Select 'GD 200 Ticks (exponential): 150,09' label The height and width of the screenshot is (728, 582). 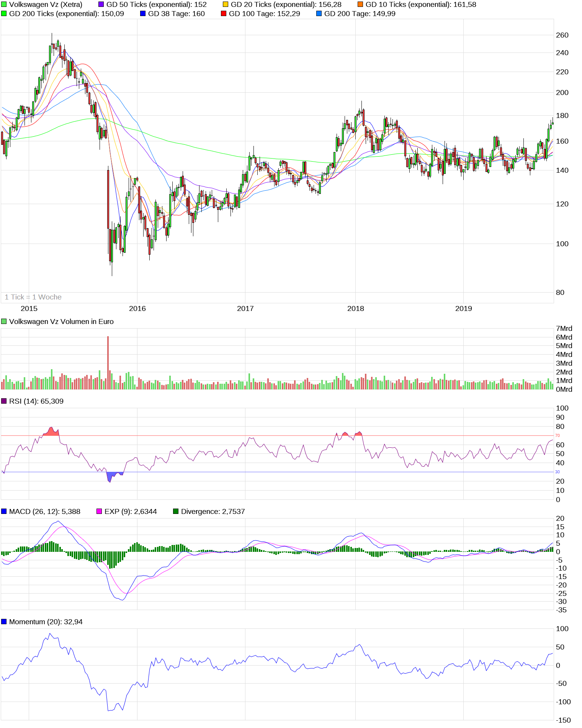67,14
